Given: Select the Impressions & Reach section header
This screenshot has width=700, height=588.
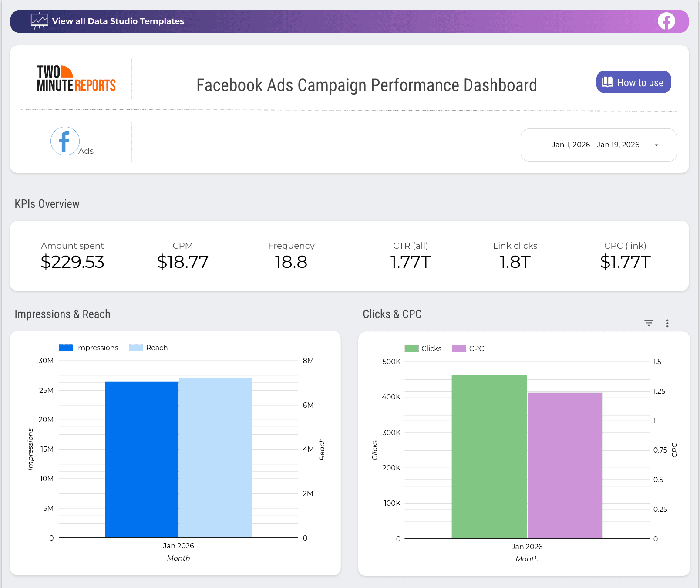Looking at the screenshot, I should pyautogui.click(x=63, y=314).
